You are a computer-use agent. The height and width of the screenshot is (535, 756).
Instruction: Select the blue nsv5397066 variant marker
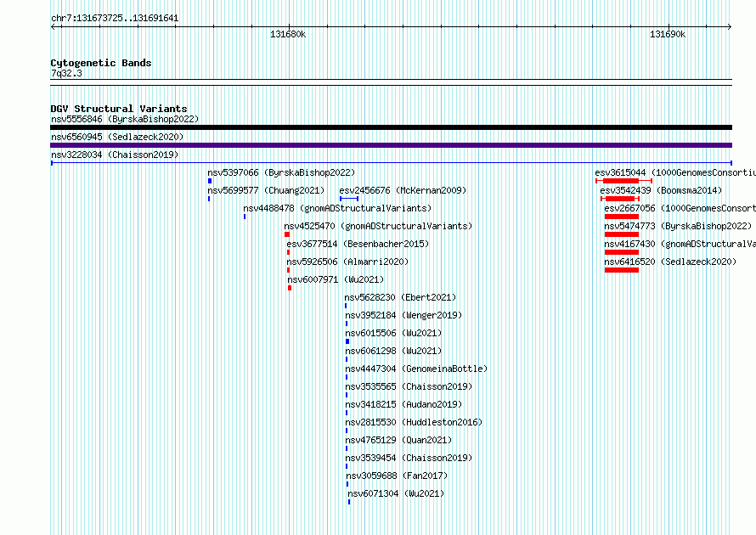[210, 181]
